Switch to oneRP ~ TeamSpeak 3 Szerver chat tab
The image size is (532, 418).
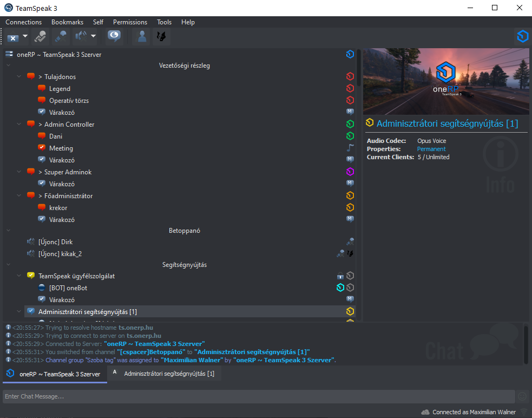point(55,374)
